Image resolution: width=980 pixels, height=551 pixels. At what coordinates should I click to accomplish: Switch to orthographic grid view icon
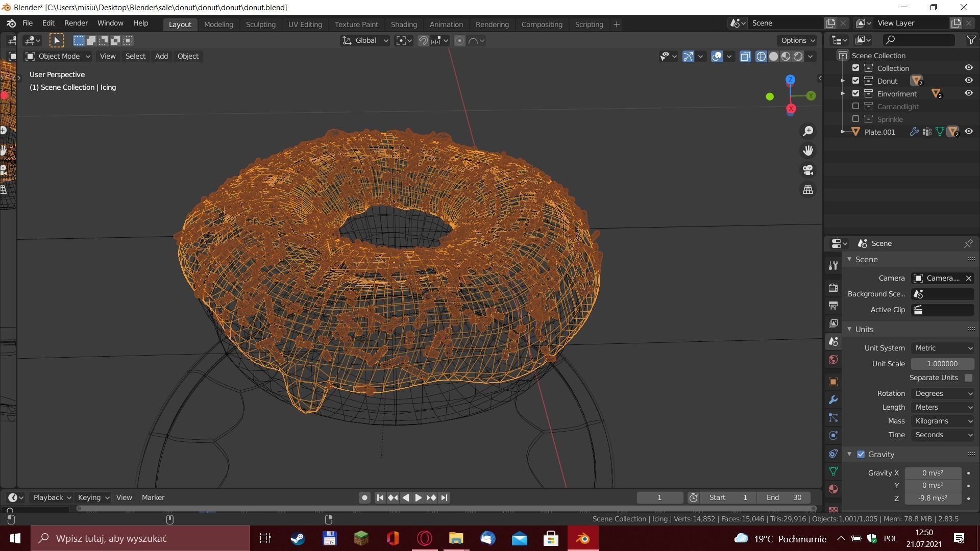[x=808, y=189]
